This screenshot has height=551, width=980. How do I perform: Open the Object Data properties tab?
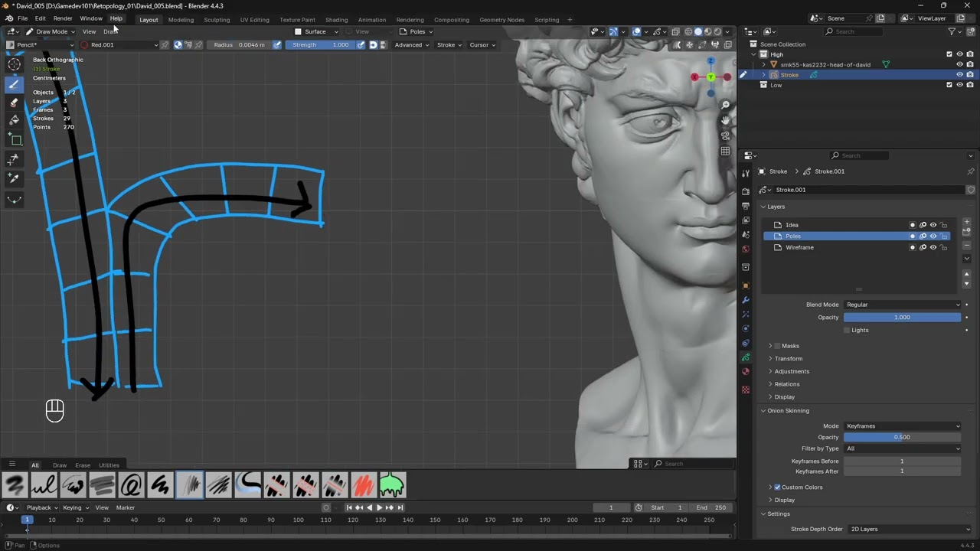coord(746,357)
